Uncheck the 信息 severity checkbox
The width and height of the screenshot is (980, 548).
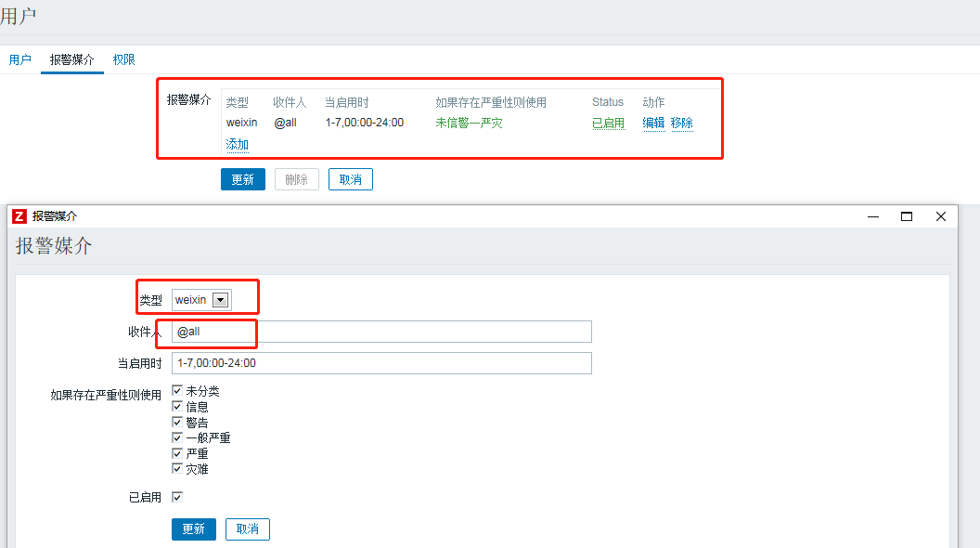[x=177, y=407]
